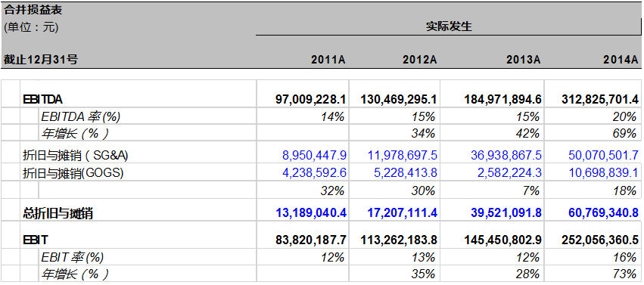644x285 pixels.
Task: Select the 2011A column header
Action: (328, 60)
